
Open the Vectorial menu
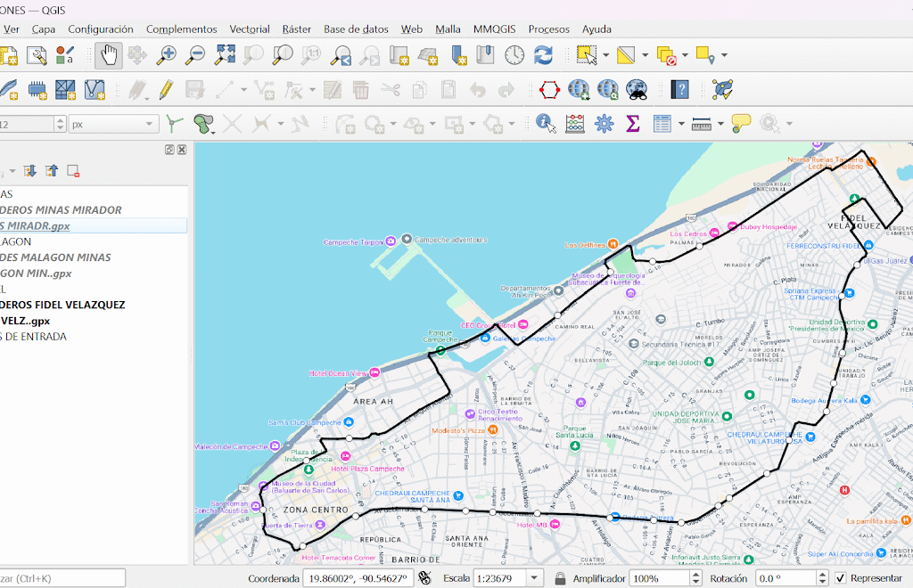[249, 29]
